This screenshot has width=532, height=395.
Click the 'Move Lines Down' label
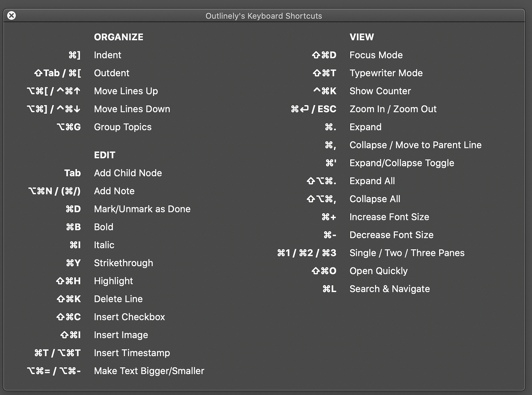click(132, 109)
